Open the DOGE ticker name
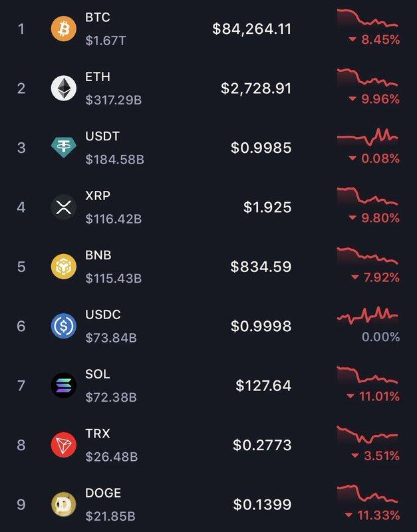The width and height of the screenshot is (417, 532). 103,493
